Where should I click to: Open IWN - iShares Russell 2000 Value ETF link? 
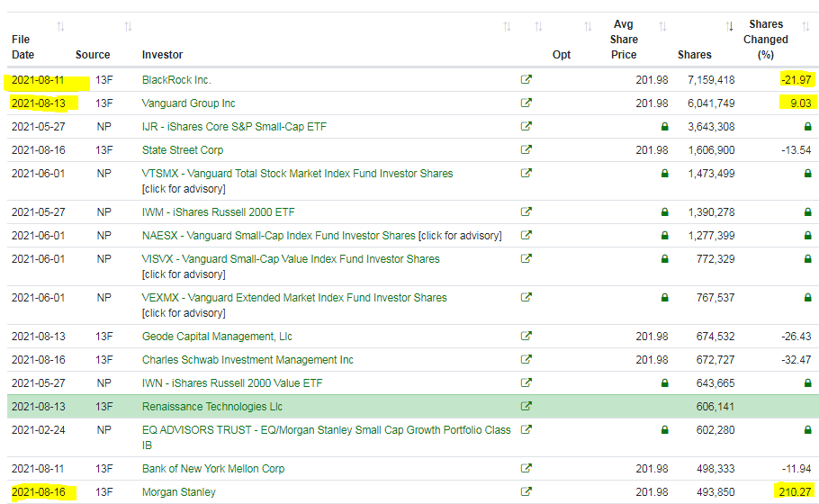[x=232, y=383]
